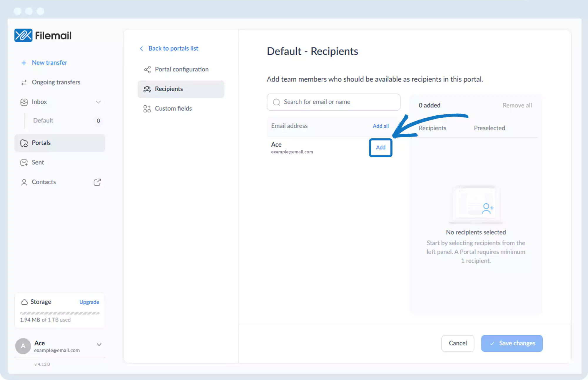
Task: Expand the Ace account dropdown
Action: (x=99, y=344)
